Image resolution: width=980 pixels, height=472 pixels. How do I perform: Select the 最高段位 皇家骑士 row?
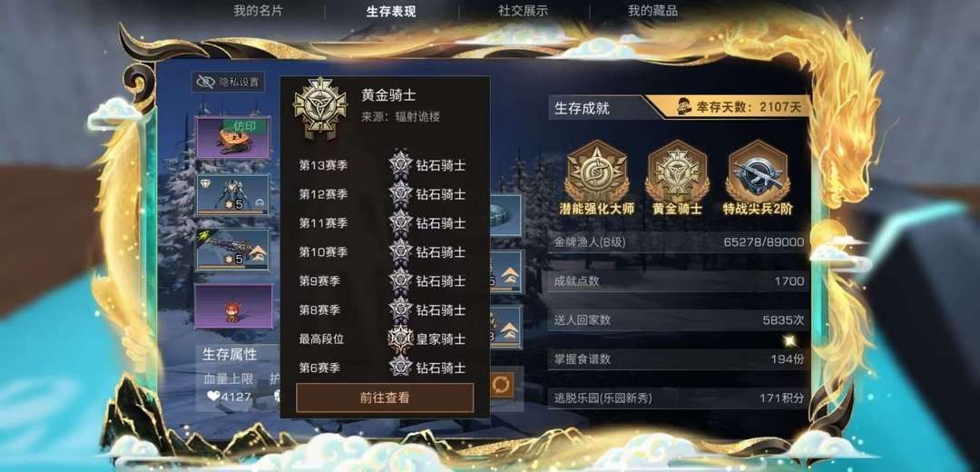(x=383, y=339)
